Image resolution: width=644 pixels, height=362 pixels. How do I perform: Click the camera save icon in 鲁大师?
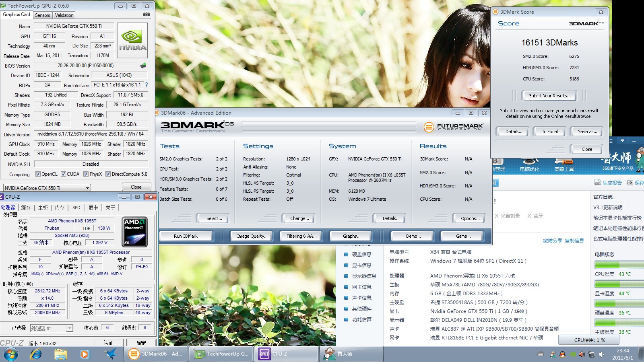point(630,183)
